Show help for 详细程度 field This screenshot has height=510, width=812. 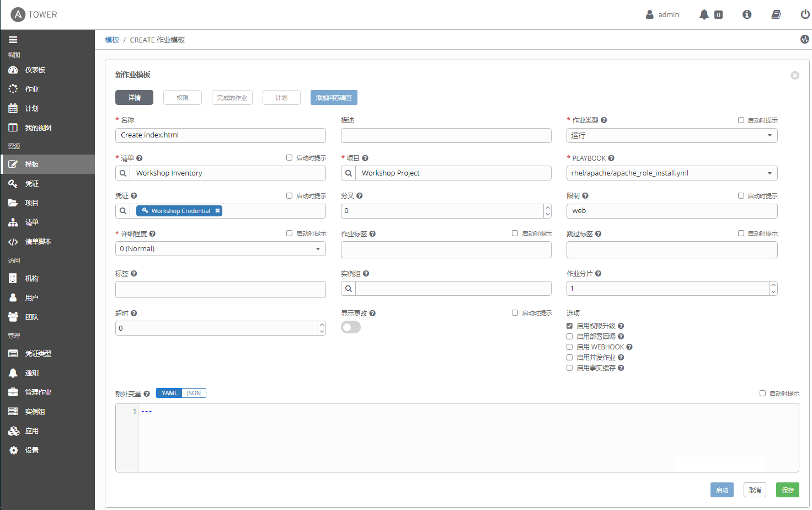click(152, 233)
